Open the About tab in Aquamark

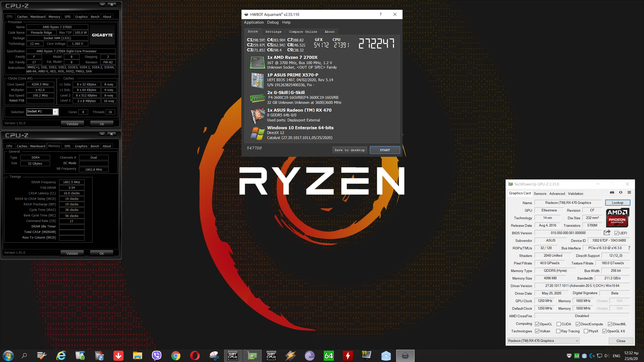[x=330, y=32]
